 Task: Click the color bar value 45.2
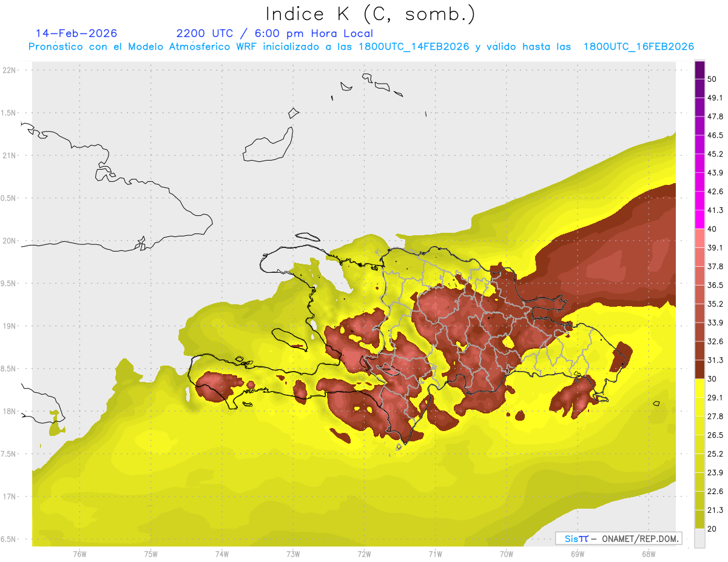coord(715,154)
